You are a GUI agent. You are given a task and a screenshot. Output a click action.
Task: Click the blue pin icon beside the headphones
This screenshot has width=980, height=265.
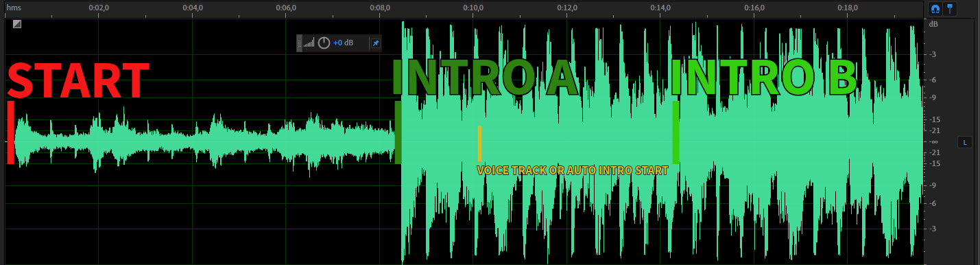[x=950, y=9]
